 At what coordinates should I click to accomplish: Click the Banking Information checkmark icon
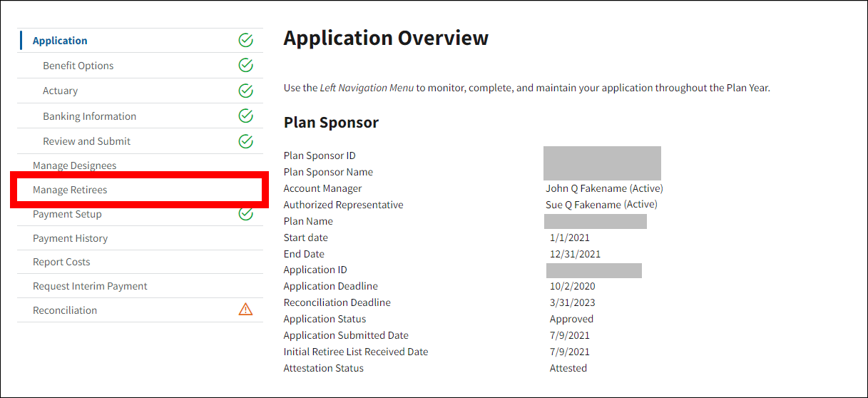(245, 116)
